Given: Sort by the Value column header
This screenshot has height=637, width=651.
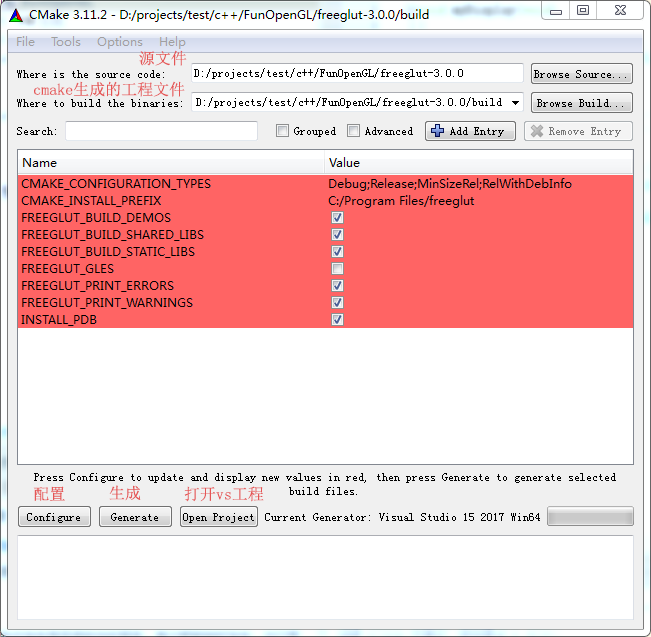Looking at the screenshot, I should (479, 162).
